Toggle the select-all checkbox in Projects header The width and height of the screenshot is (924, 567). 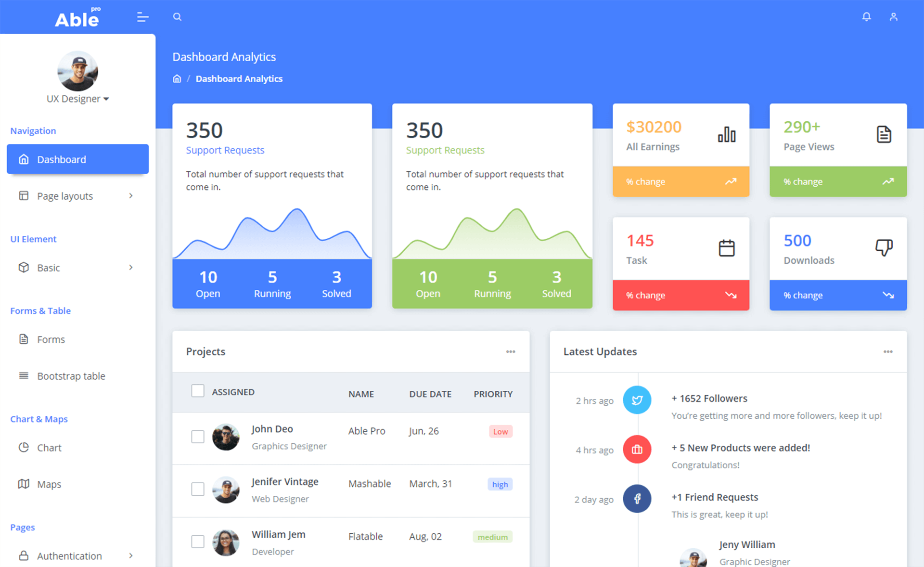pos(197,391)
